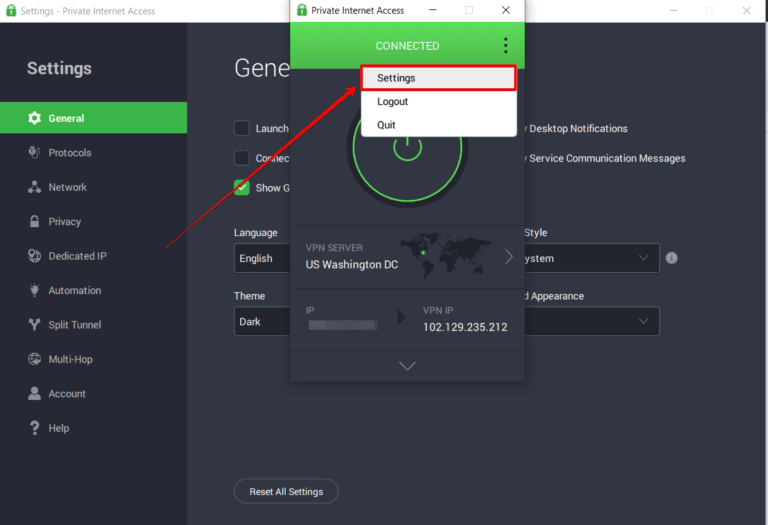Click the Reset All Settings button
768x525 pixels.
[286, 492]
